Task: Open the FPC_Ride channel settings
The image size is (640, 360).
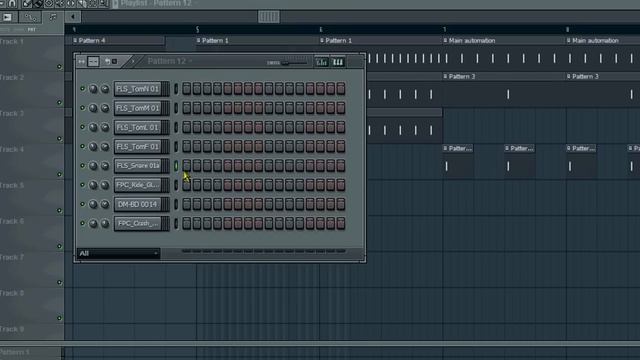Action: coord(138,184)
